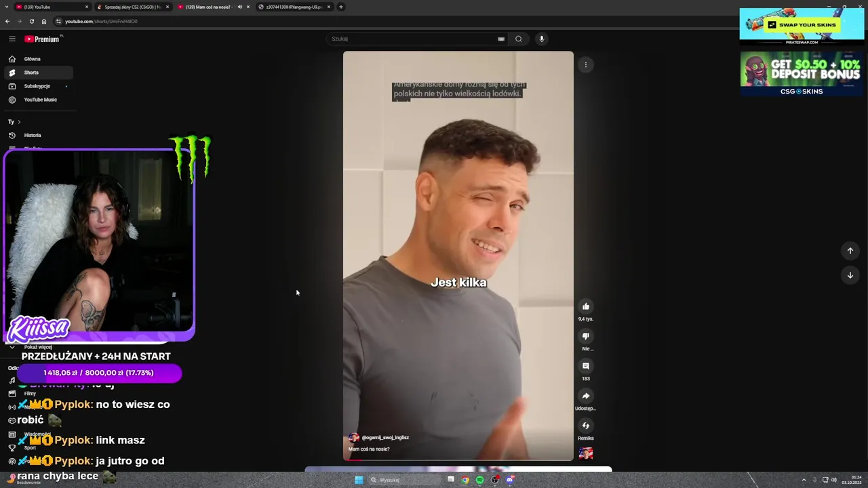This screenshot has width=868, height=488.
Task: Switch to the '(139) YouTube' browser tab
Action: 52,7
